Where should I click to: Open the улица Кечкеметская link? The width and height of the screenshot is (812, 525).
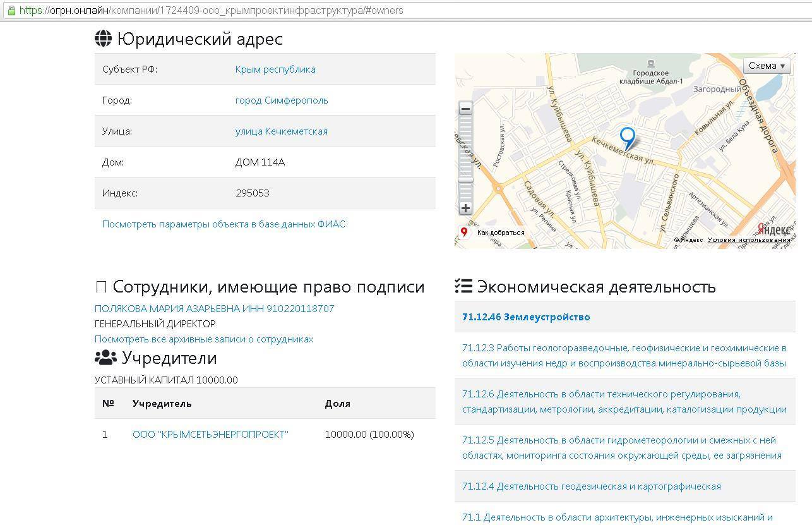tap(281, 131)
